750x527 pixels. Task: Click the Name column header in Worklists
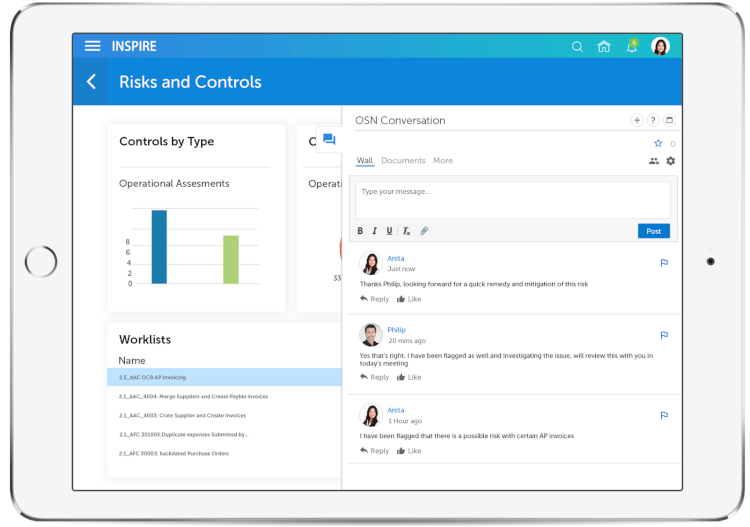coord(132,361)
